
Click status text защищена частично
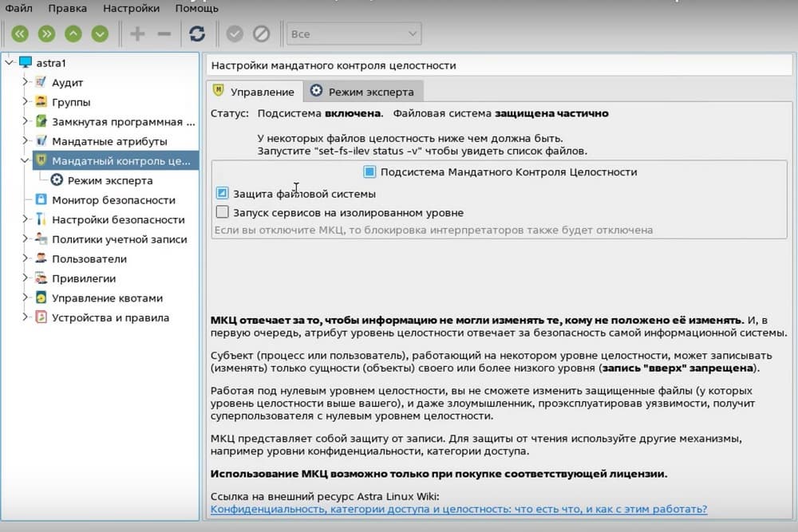(x=551, y=113)
